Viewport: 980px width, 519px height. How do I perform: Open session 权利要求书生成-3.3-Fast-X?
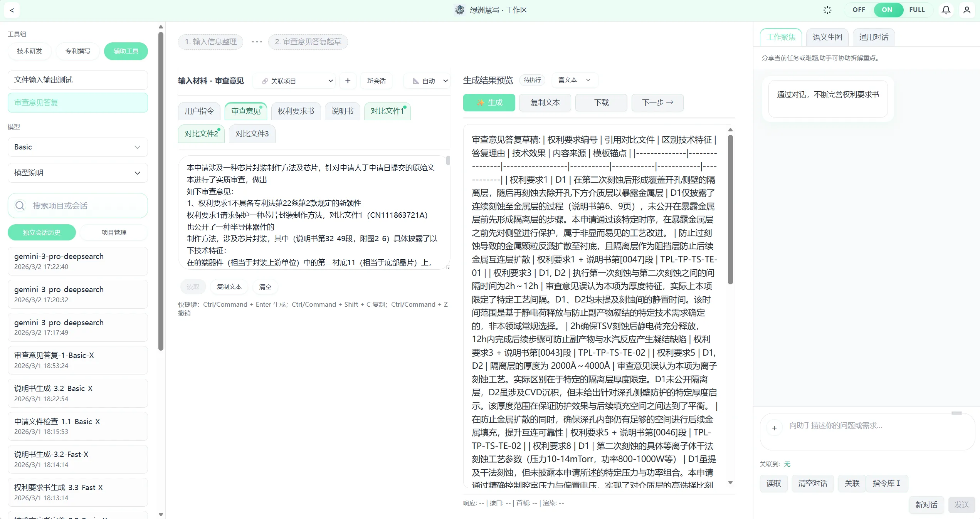click(78, 492)
